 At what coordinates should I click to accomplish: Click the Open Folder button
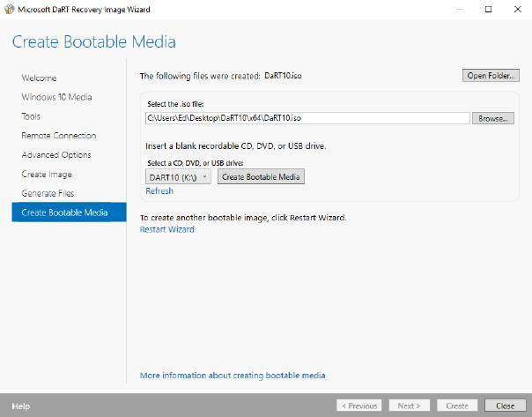[490, 76]
